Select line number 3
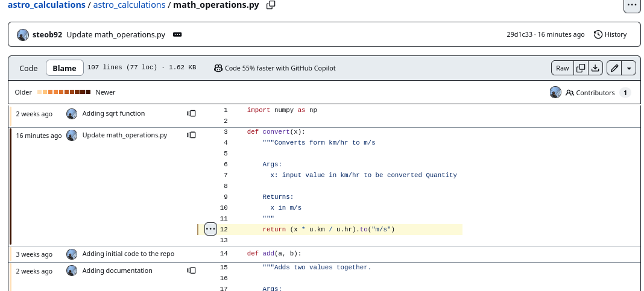The width and height of the screenshot is (644, 291). coord(226,132)
